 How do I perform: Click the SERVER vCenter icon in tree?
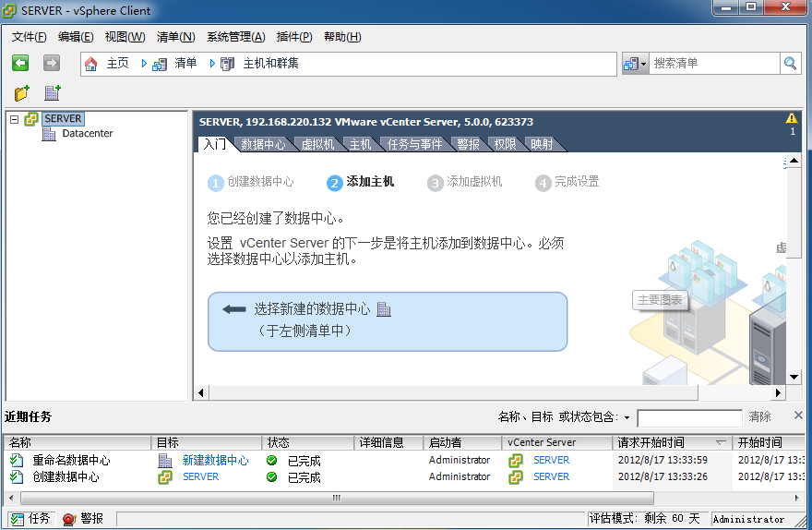(x=31, y=118)
